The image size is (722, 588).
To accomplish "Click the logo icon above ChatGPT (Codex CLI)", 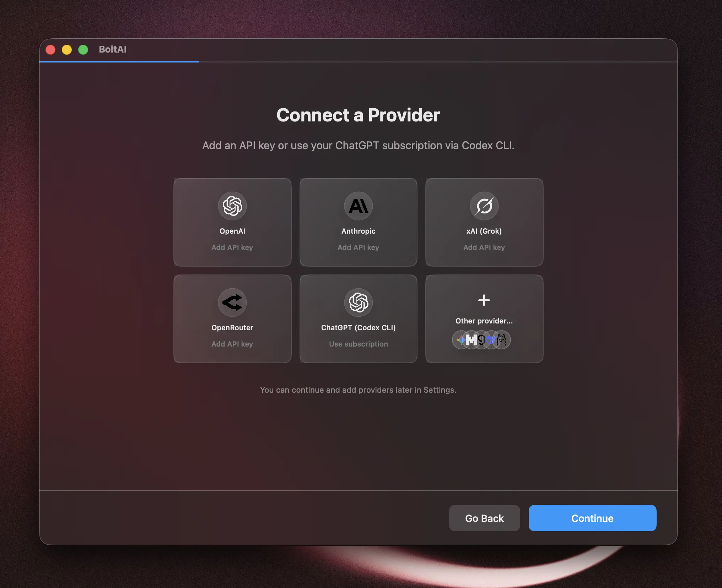I will click(359, 303).
